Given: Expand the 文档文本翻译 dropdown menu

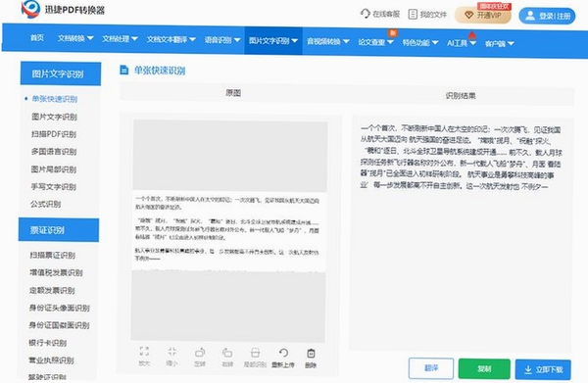Looking at the screenshot, I should 171,39.
